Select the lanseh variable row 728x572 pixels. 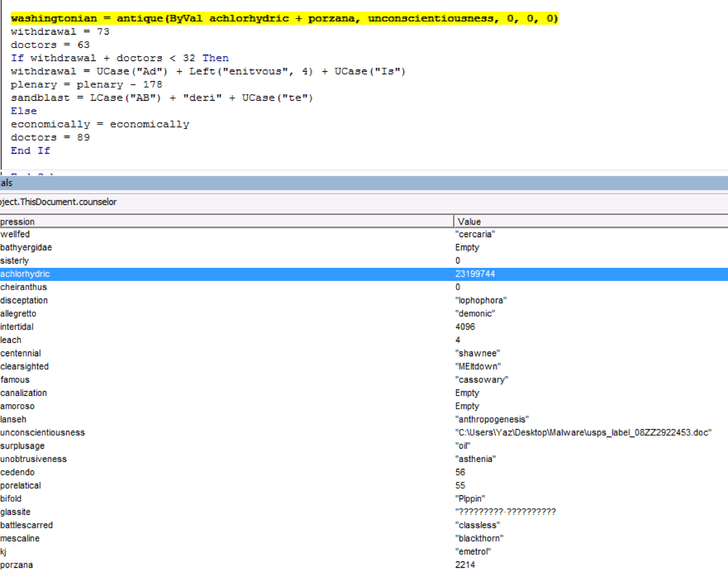[364, 420]
